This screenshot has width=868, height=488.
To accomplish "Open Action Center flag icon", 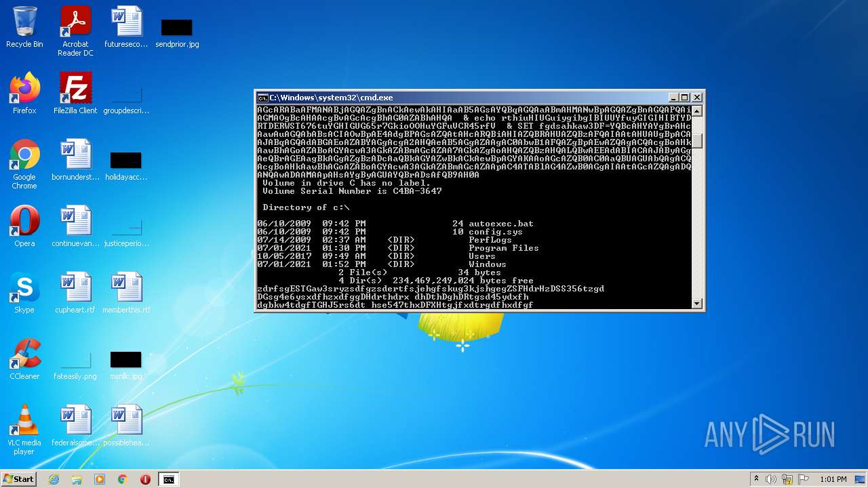I will tap(804, 479).
